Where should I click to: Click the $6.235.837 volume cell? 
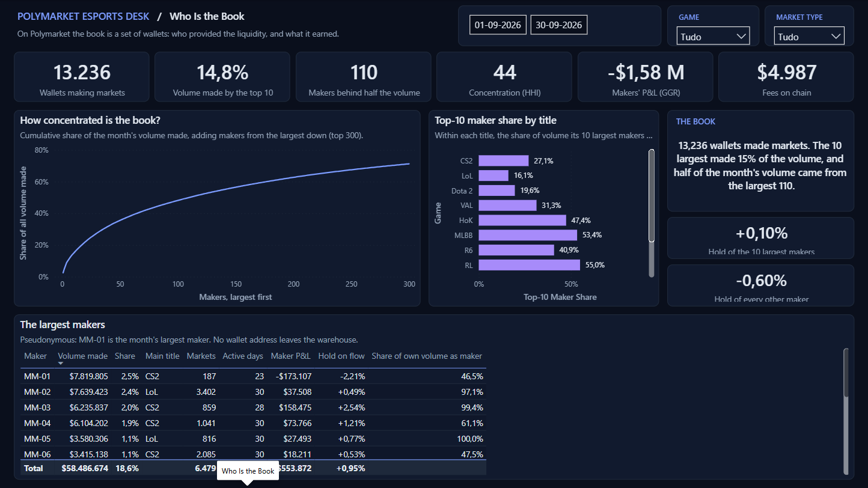point(88,407)
